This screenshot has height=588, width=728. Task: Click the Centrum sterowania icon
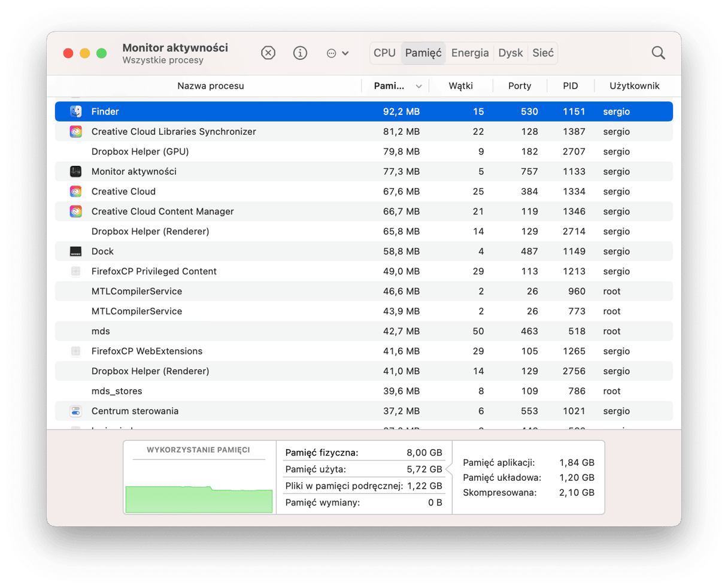(x=76, y=411)
